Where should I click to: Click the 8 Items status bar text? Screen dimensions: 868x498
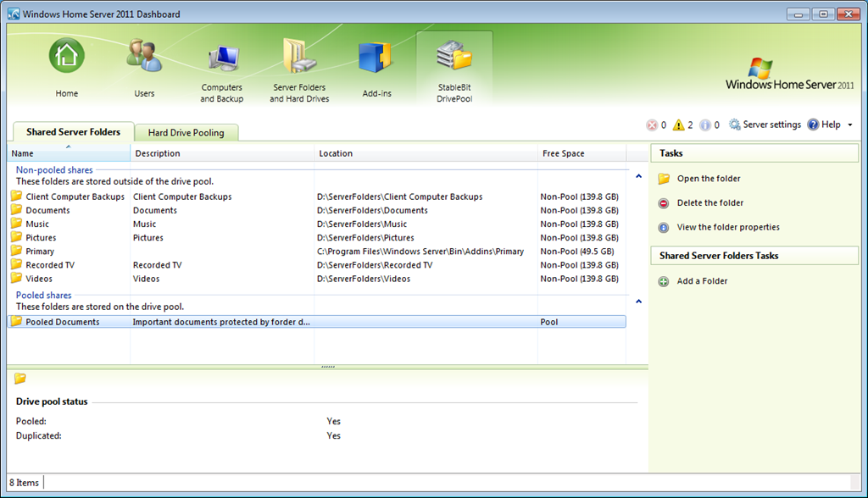tap(24, 483)
